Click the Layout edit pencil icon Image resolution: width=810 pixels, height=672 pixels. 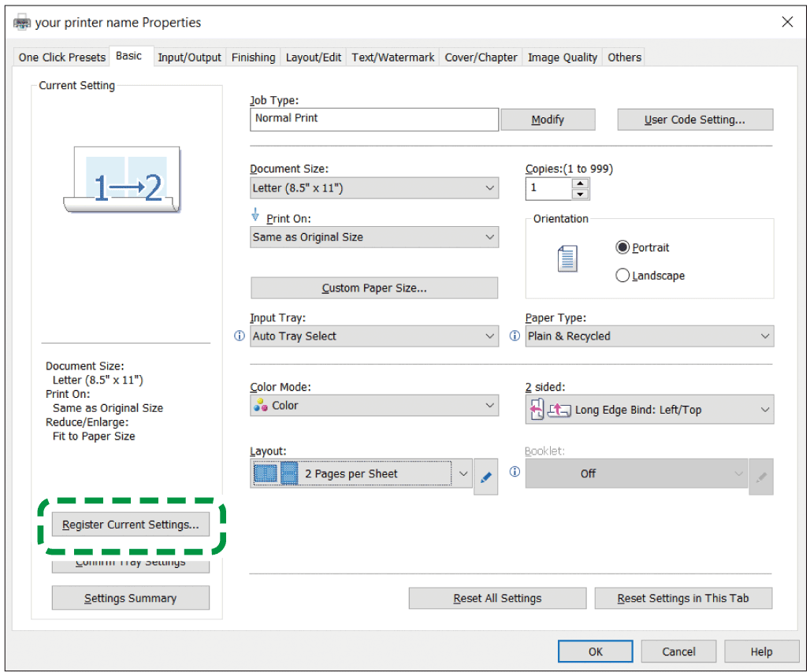486,477
